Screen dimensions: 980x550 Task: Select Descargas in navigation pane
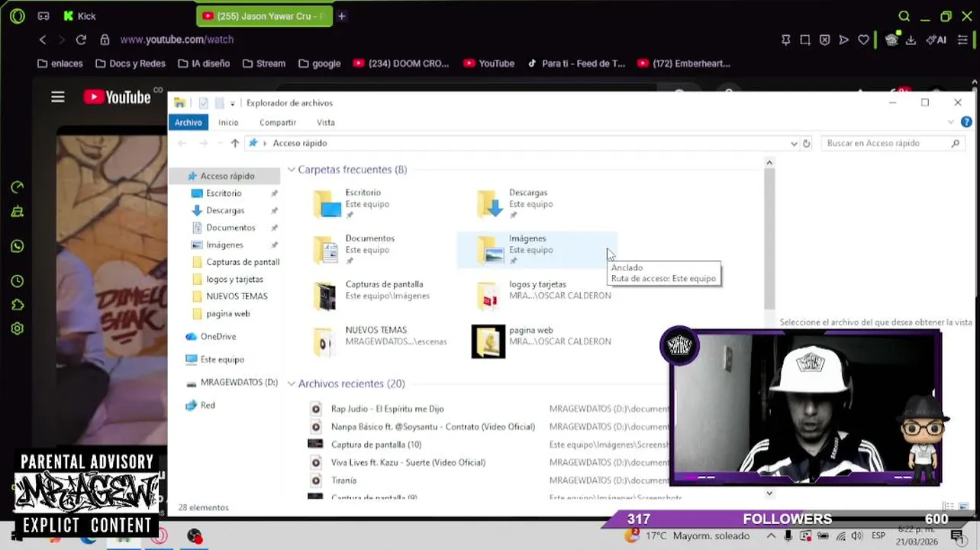click(x=225, y=210)
